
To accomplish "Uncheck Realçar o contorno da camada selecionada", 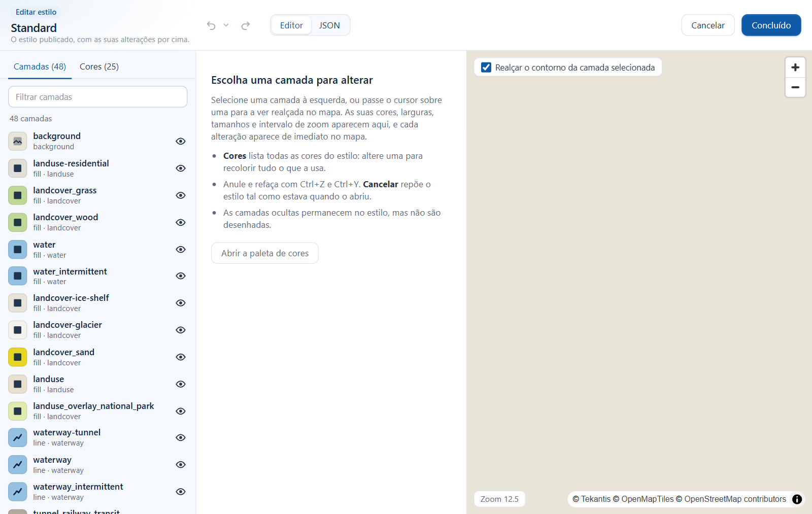I will click(x=486, y=67).
